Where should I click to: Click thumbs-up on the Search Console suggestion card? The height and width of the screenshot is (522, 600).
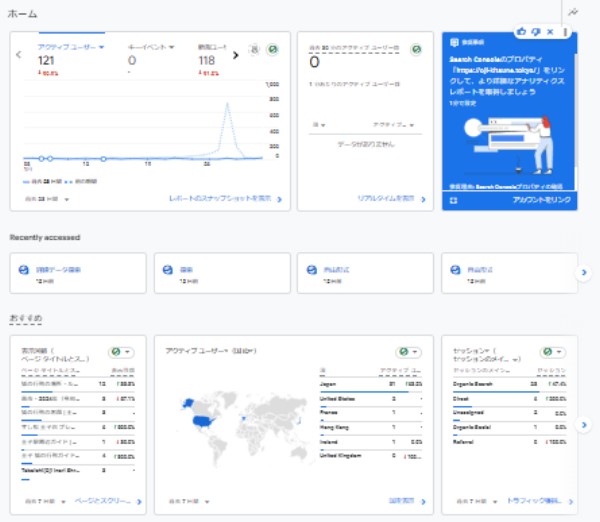pyautogui.click(x=522, y=31)
